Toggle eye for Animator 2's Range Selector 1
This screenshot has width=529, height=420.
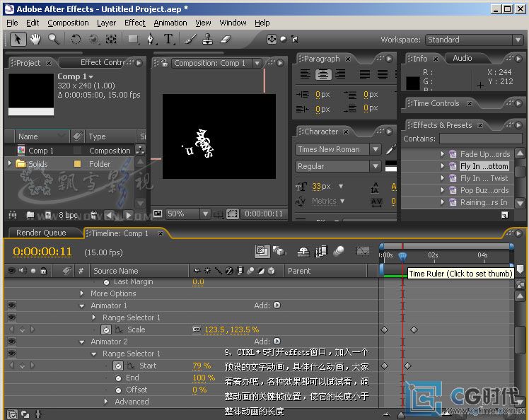pos(11,354)
